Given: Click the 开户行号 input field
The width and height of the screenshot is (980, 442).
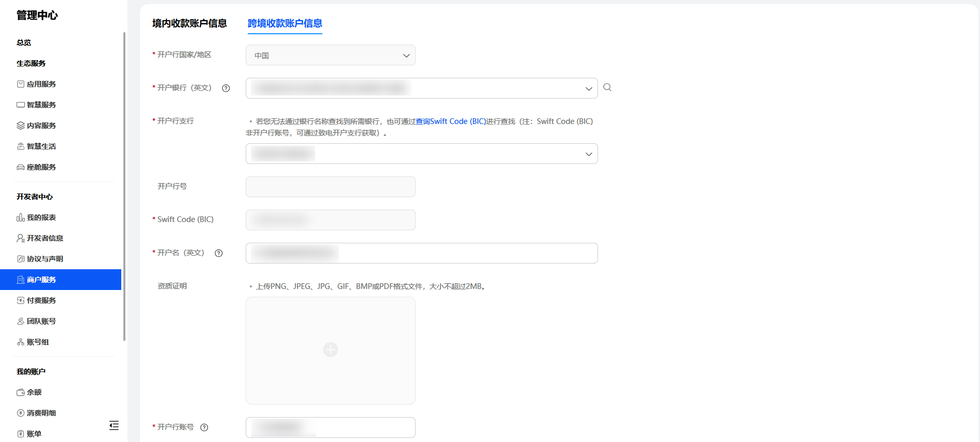Looking at the screenshot, I should (331, 187).
